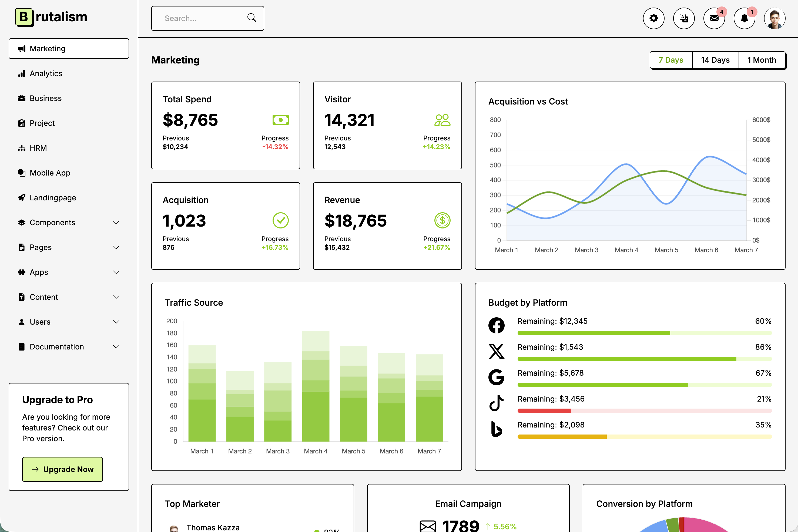Click the Email Campaign 1789 count
Screen dimensions: 798x532
click(460, 526)
